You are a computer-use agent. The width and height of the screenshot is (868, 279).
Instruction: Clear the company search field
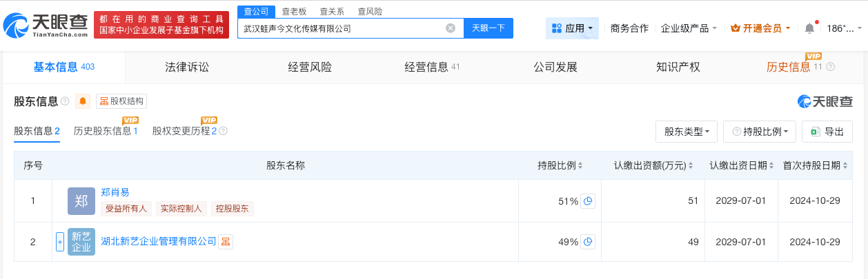tap(451, 28)
